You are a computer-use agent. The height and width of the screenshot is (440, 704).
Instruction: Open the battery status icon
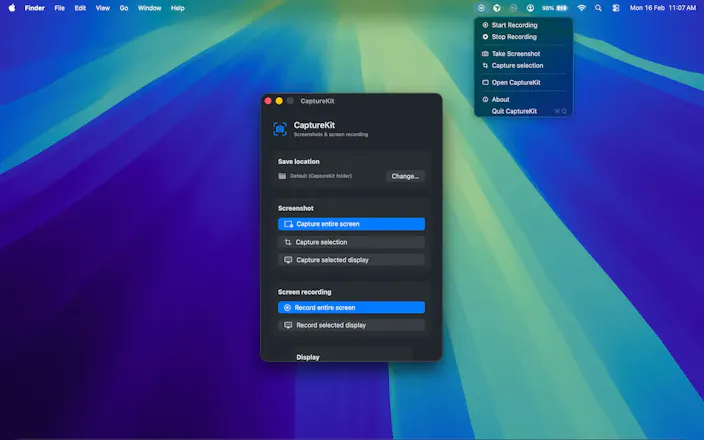[x=555, y=8]
